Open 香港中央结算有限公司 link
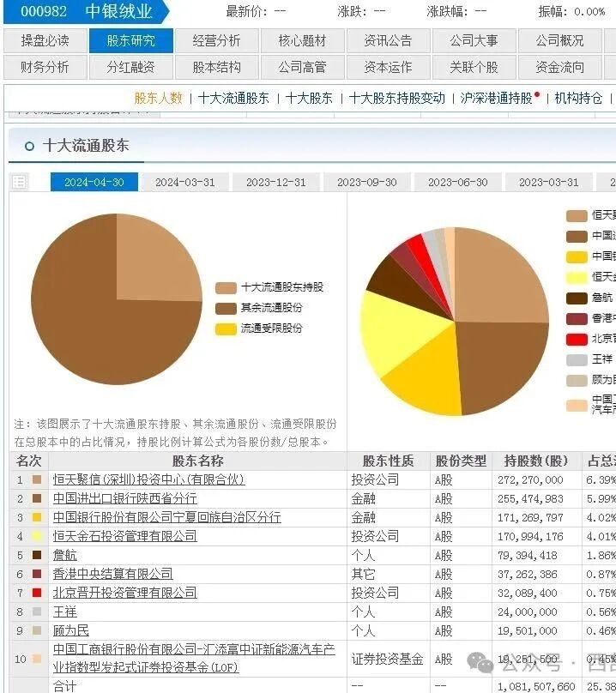 point(112,574)
